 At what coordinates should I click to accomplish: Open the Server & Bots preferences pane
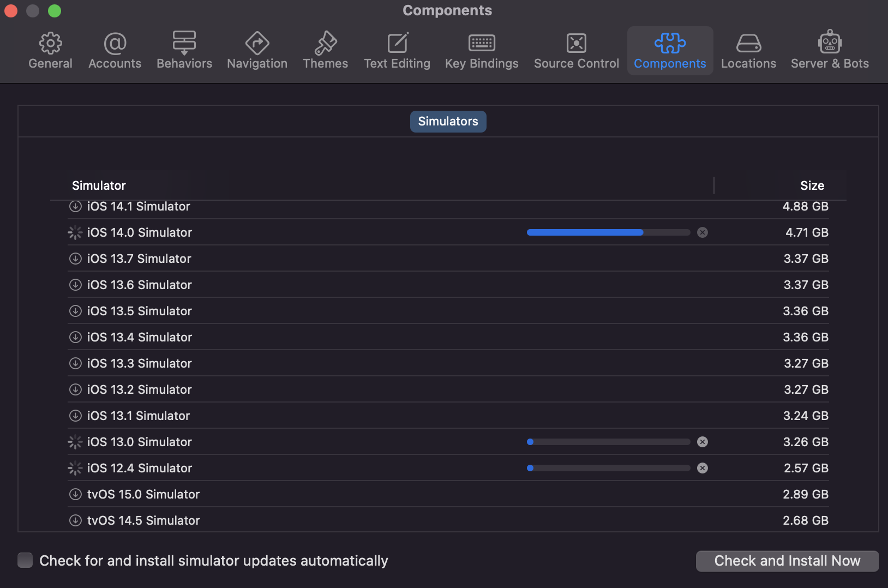tap(830, 51)
